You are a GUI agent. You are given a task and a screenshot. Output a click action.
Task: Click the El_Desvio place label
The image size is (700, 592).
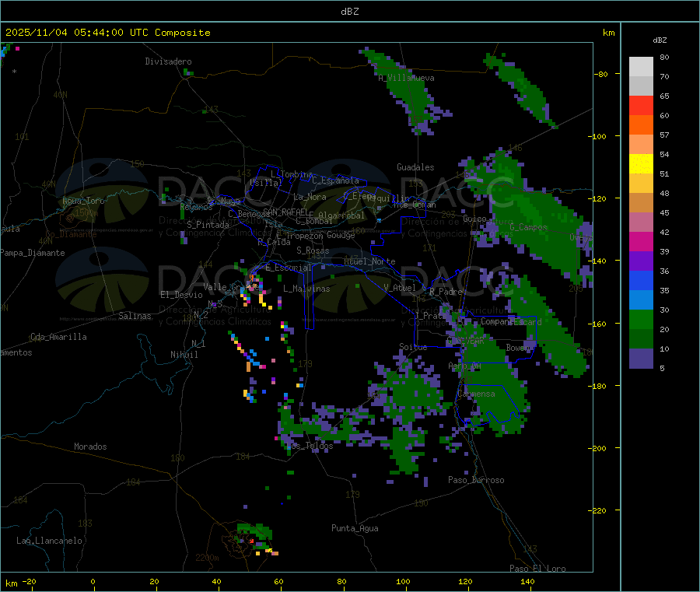pos(181,295)
